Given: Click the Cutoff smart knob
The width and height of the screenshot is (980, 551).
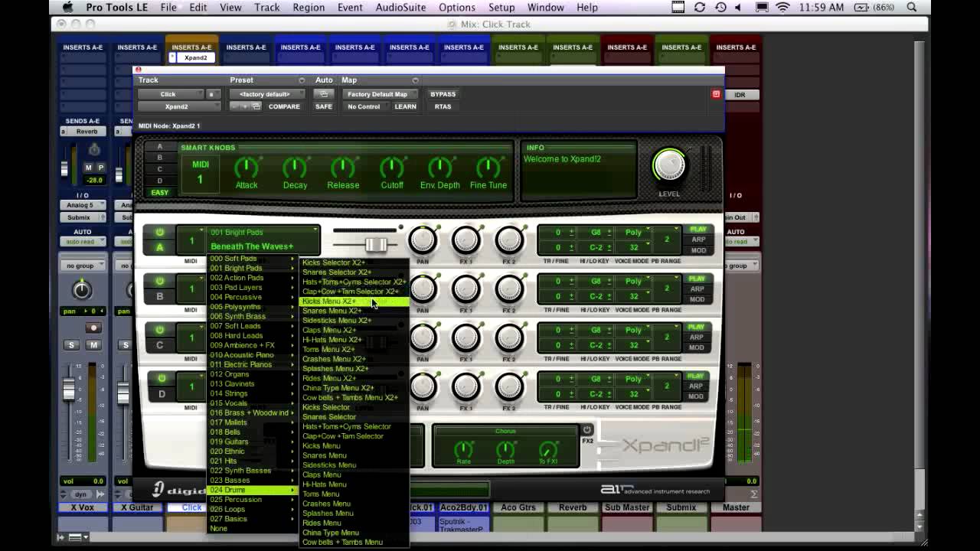Looking at the screenshot, I should click(392, 168).
